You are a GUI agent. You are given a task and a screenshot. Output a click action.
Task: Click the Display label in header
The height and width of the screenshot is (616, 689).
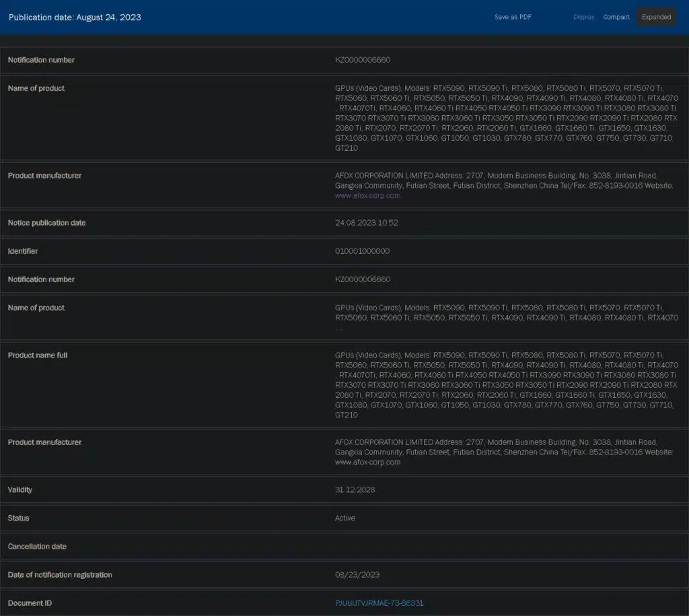pyautogui.click(x=583, y=17)
